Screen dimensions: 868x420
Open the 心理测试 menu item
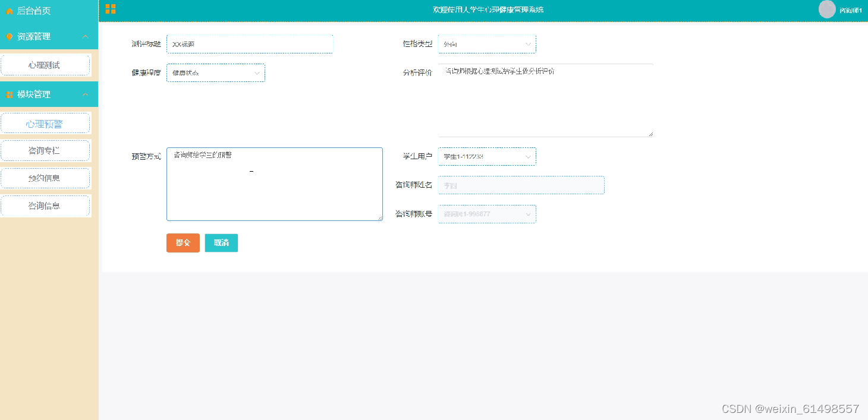click(45, 65)
